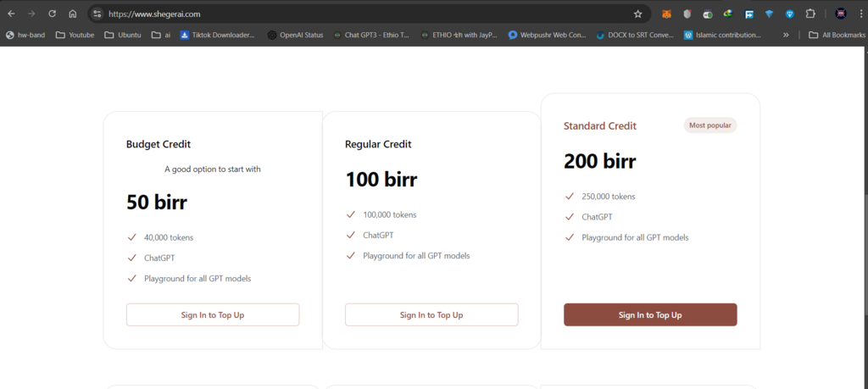
Task: Open the Youtube bookmarks folder
Action: (75, 35)
